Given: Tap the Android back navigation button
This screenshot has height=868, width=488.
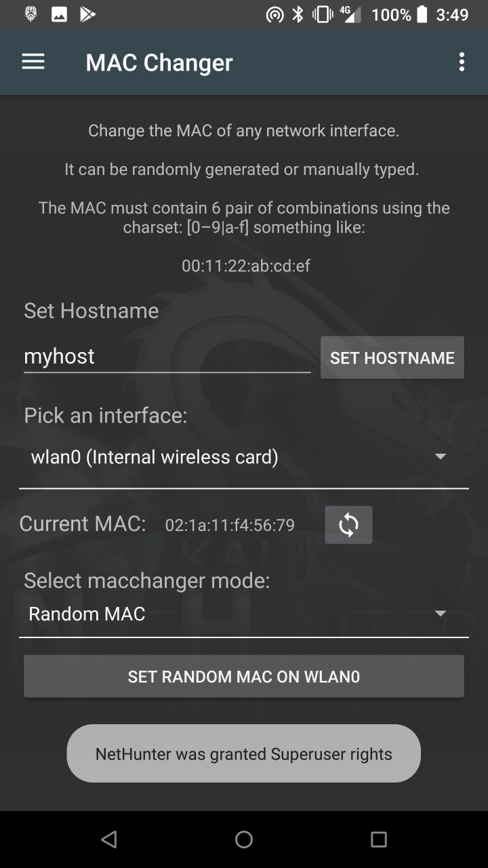Looking at the screenshot, I should pos(108,840).
